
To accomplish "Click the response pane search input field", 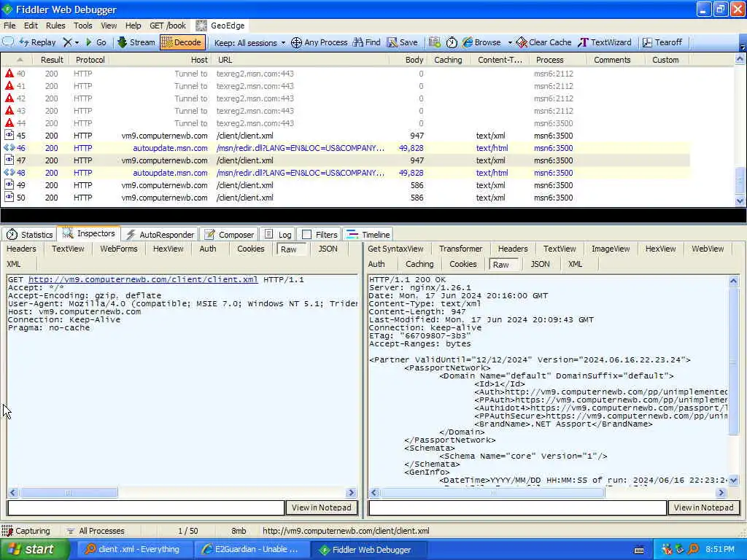I will click(x=517, y=507).
